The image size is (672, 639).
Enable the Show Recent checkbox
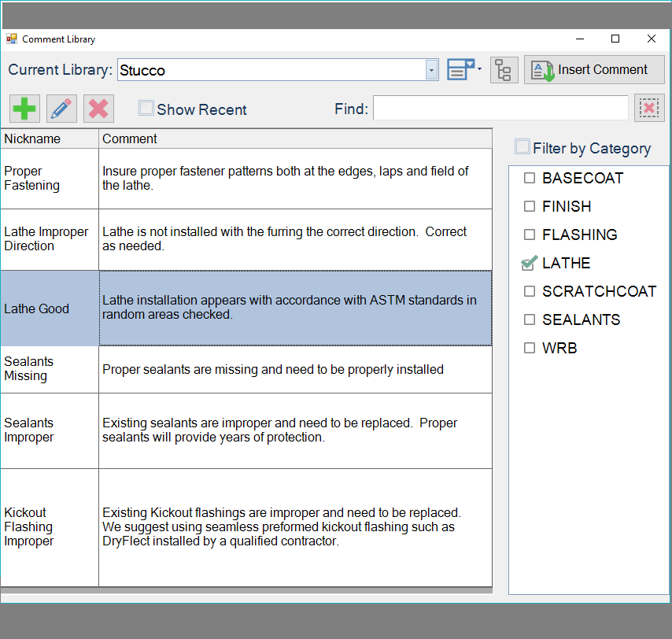point(146,108)
